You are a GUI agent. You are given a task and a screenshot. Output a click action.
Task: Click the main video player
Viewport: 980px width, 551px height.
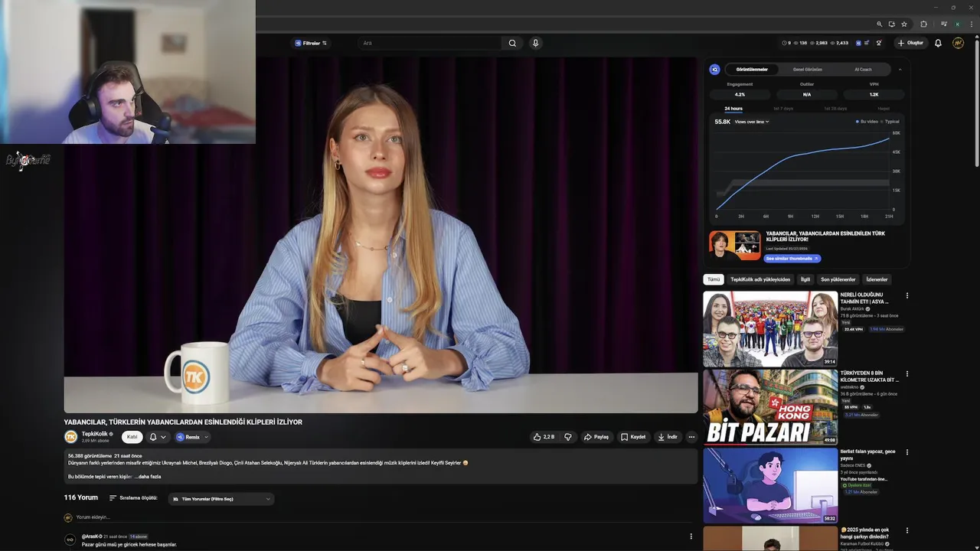[x=381, y=235]
